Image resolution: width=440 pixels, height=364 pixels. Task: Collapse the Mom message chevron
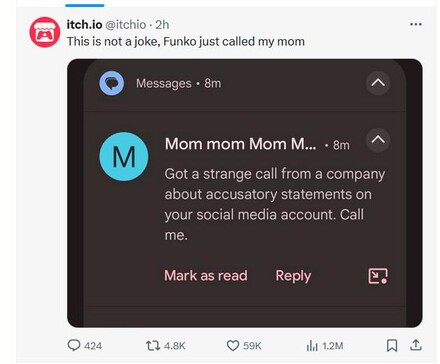point(378,140)
